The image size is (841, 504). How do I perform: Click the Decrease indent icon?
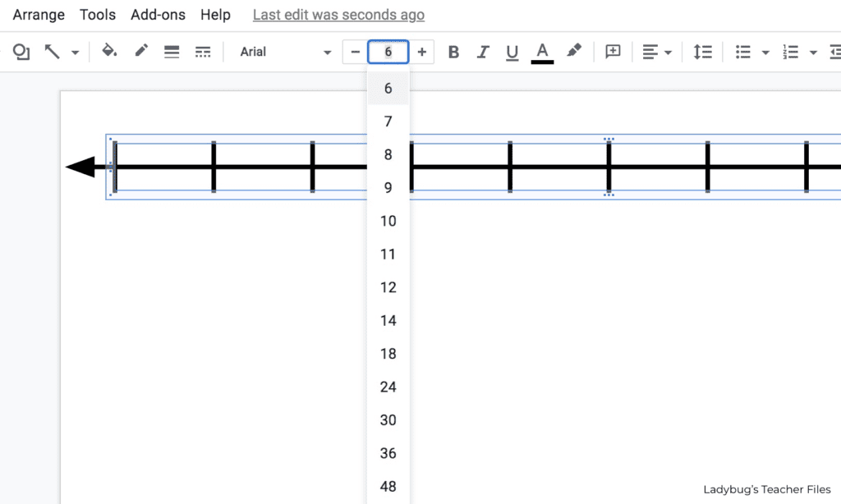pyautogui.click(x=835, y=52)
